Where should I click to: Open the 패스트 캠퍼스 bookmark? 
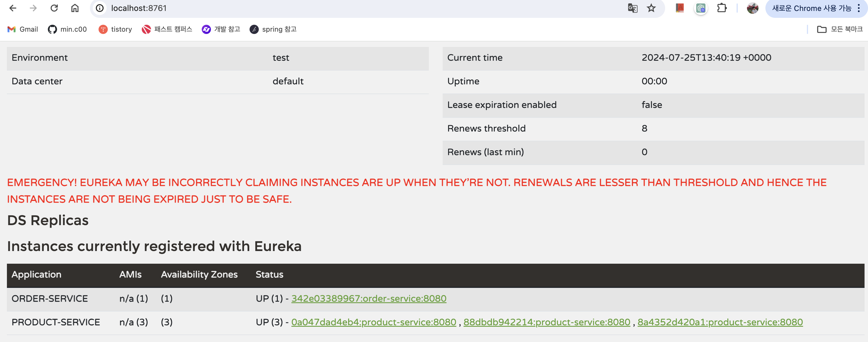(167, 29)
